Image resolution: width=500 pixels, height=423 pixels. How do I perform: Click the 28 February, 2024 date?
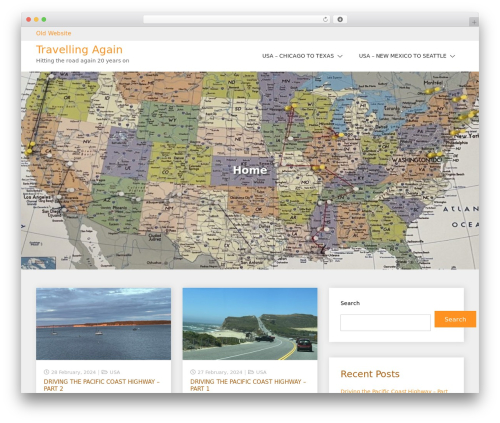(73, 372)
